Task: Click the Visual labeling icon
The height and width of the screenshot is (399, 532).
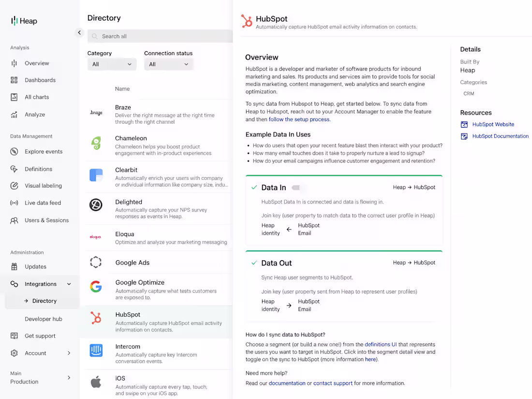Action: coord(14,186)
